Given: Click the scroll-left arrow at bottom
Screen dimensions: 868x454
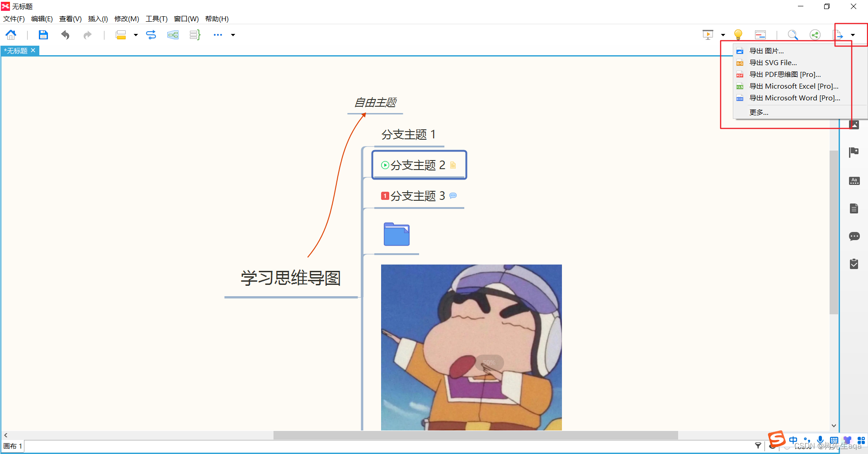Looking at the screenshot, I should pyautogui.click(x=6, y=435).
